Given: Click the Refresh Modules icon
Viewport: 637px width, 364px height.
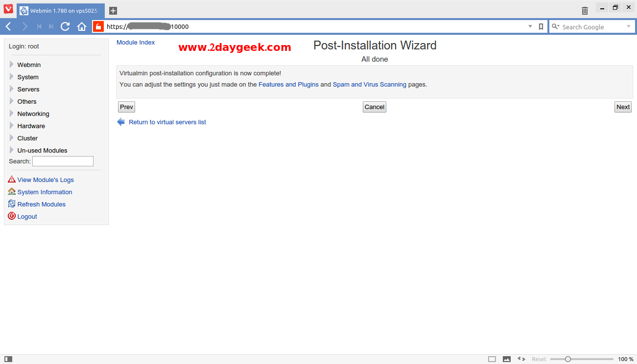Looking at the screenshot, I should click(x=12, y=204).
